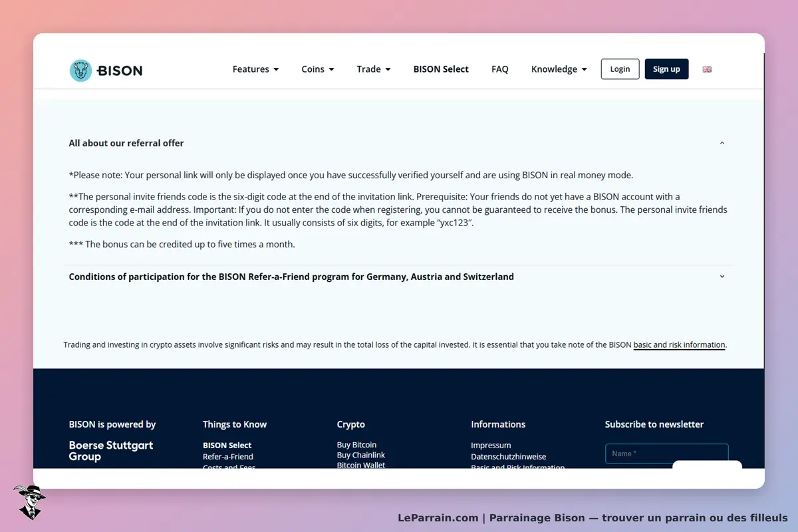
Task: Open Buy Chainlink footer link
Action: 361,456
